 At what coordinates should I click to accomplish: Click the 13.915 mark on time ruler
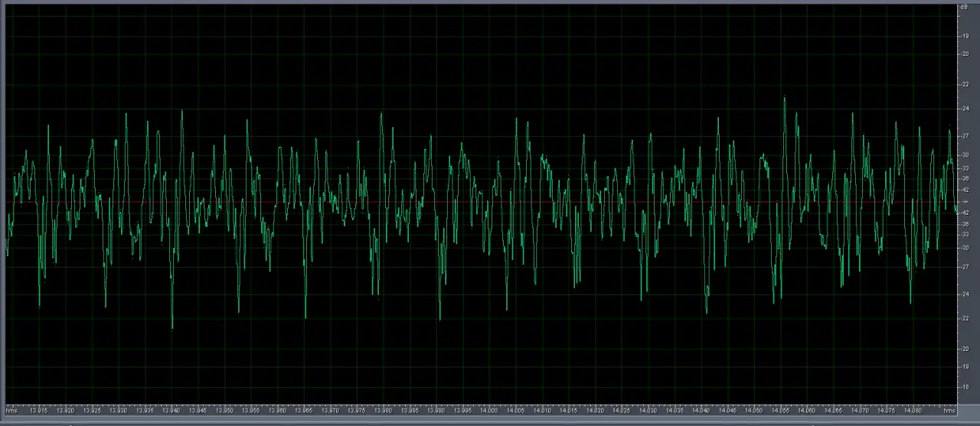38,411
